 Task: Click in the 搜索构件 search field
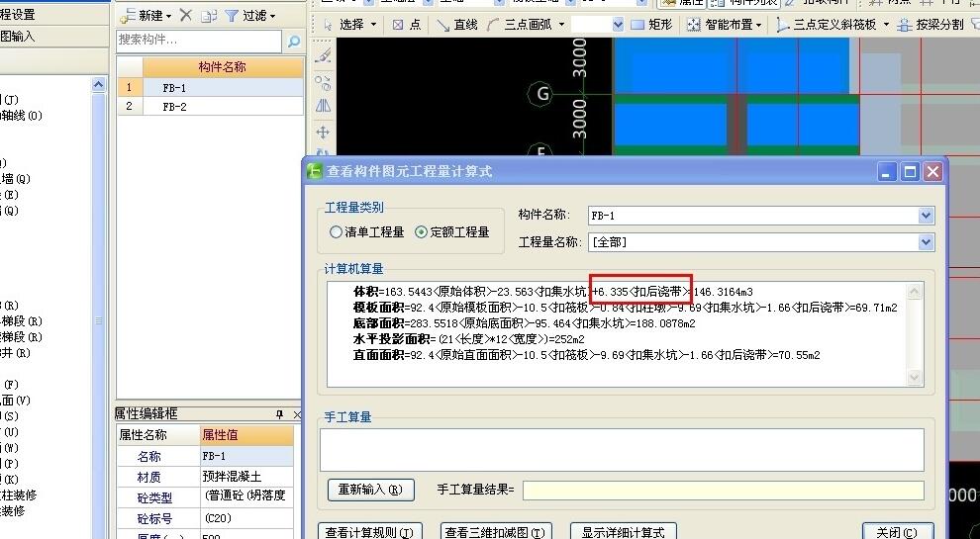click(199, 40)
